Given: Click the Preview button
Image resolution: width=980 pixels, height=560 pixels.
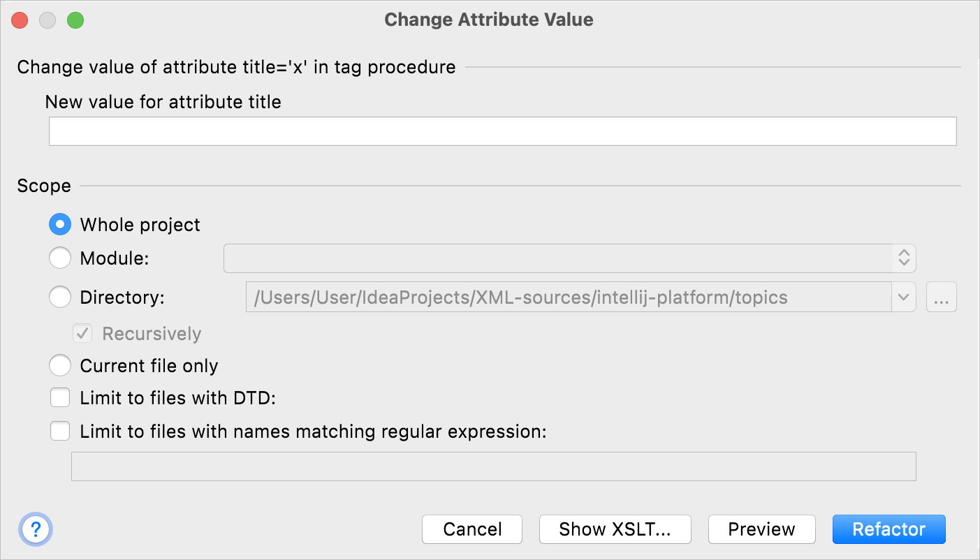Looking at the screenshot, I should (x=761, y=529).
